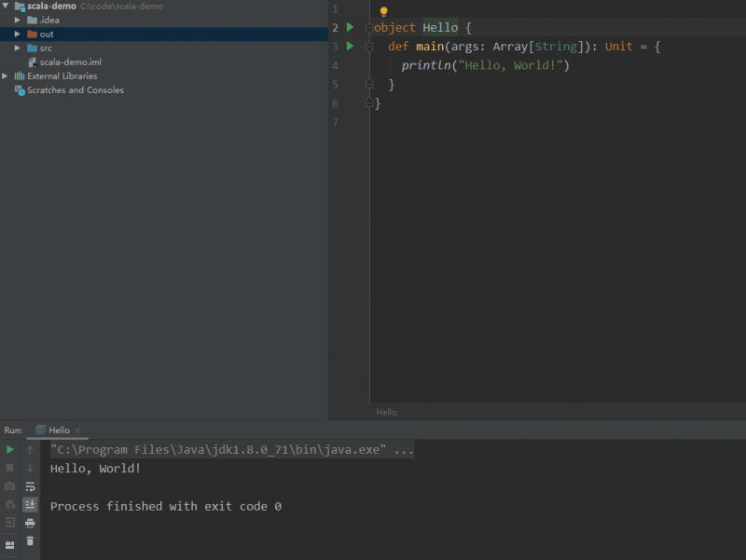The image size is (746, 560).
Task: Click the String type in Array[String]
Action: point(556,47)
